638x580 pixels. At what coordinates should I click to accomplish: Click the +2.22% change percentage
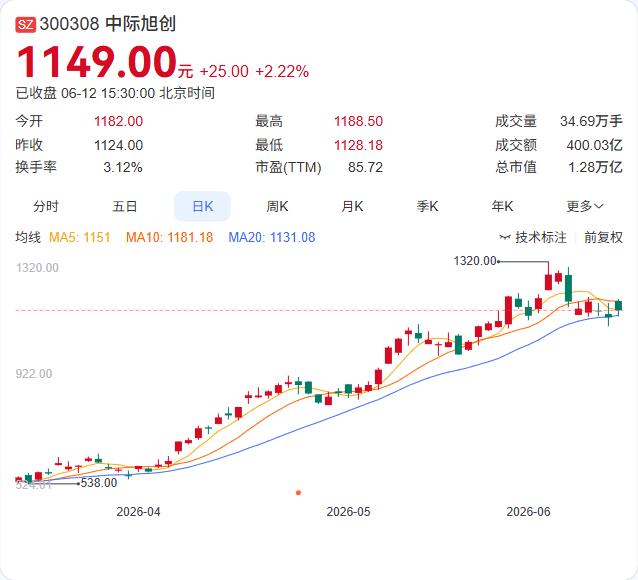282,72
